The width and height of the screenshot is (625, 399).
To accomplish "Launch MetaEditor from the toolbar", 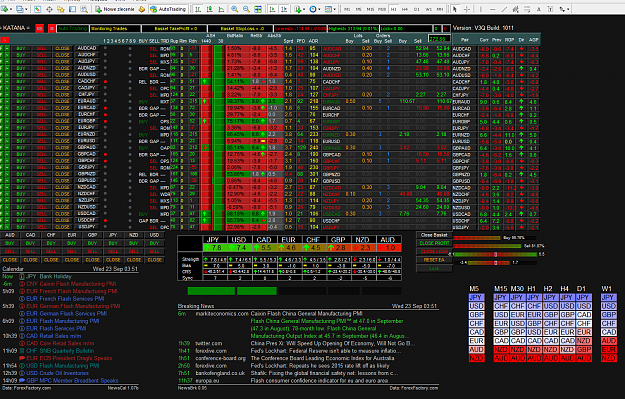I will (142, 9).
